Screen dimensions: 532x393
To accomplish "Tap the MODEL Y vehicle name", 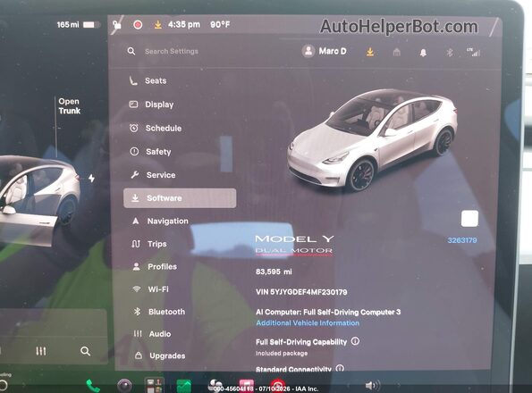I will pyautogui.click(x=294, y=238).
